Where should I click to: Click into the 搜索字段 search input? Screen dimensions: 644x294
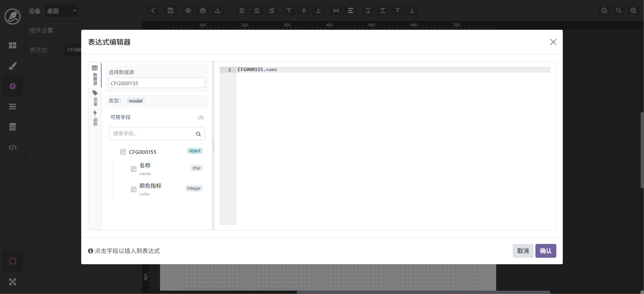pos(152,134)
